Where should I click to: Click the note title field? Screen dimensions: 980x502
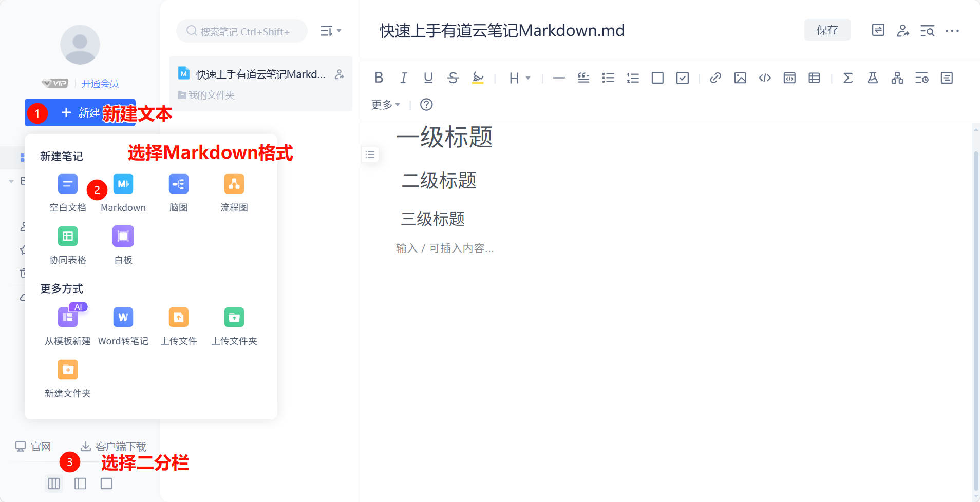[502, 30]
